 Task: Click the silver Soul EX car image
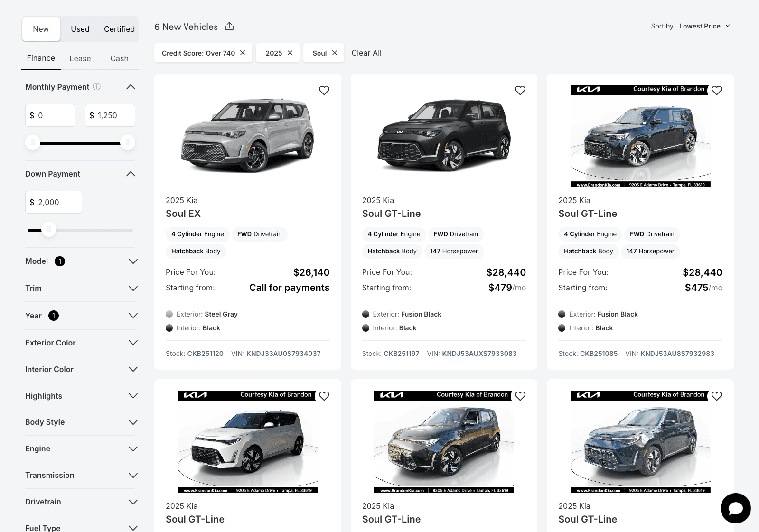(248, 135)
